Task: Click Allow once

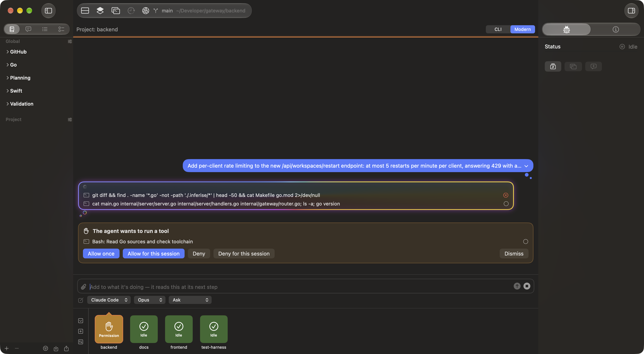Action: tap(101, 254)
